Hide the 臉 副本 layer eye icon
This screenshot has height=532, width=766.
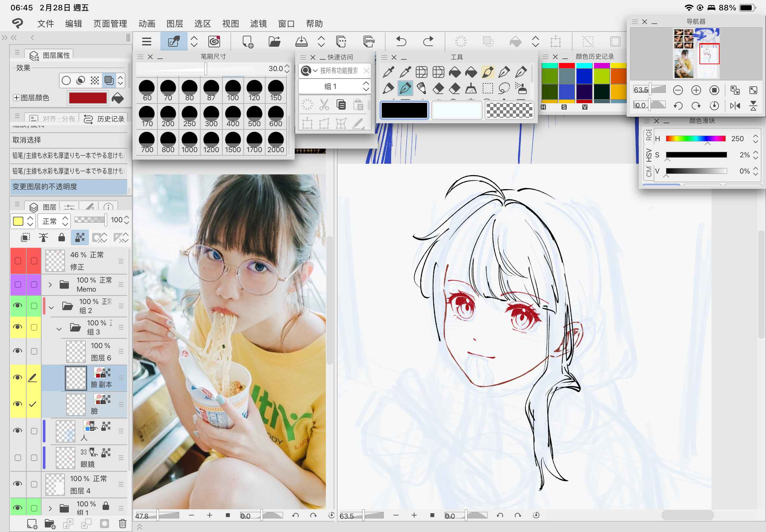(18, 377)
